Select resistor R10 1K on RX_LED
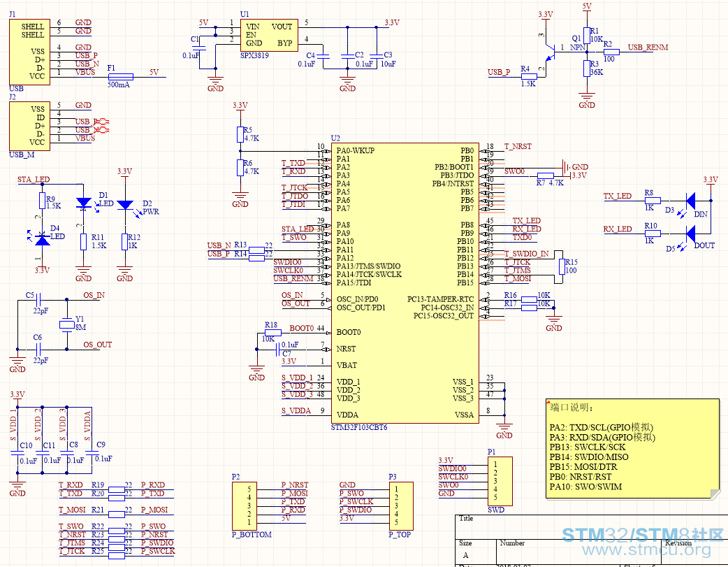 (x=653, y=234)
